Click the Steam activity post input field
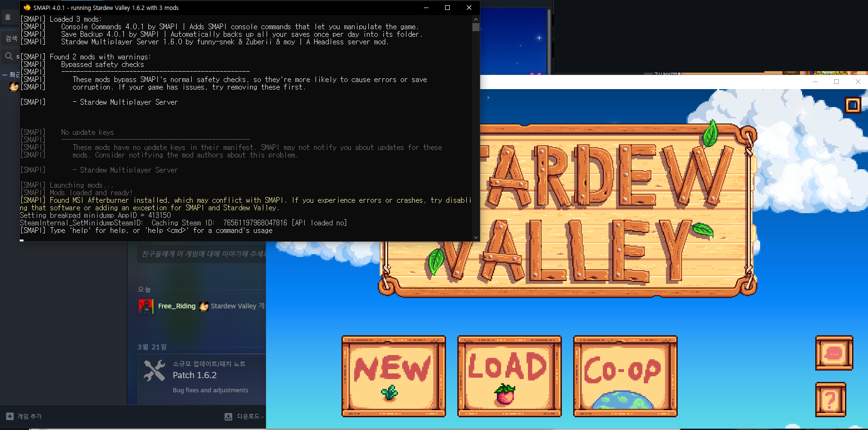Screen dimensions: 868x430 (202, 254)
